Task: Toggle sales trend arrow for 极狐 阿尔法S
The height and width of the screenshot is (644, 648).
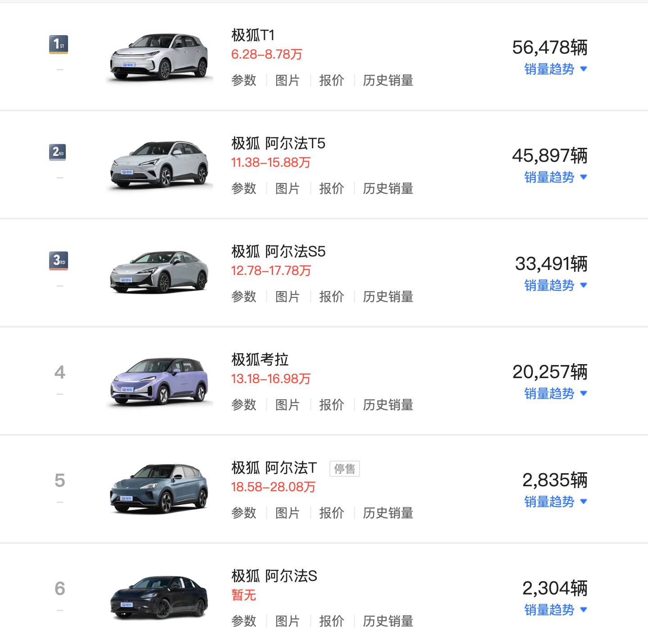Action: click(x=584, y=610)
